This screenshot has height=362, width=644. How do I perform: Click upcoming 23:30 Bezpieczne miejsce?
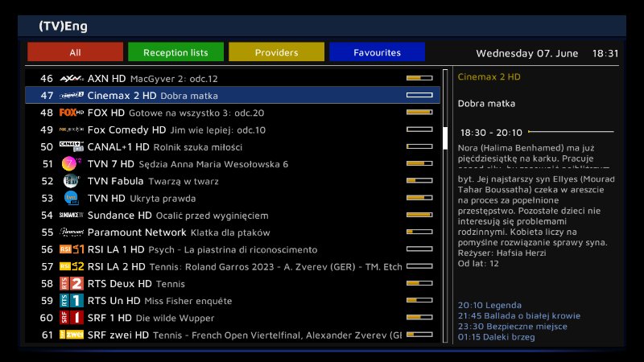click(x=512, y=327)
